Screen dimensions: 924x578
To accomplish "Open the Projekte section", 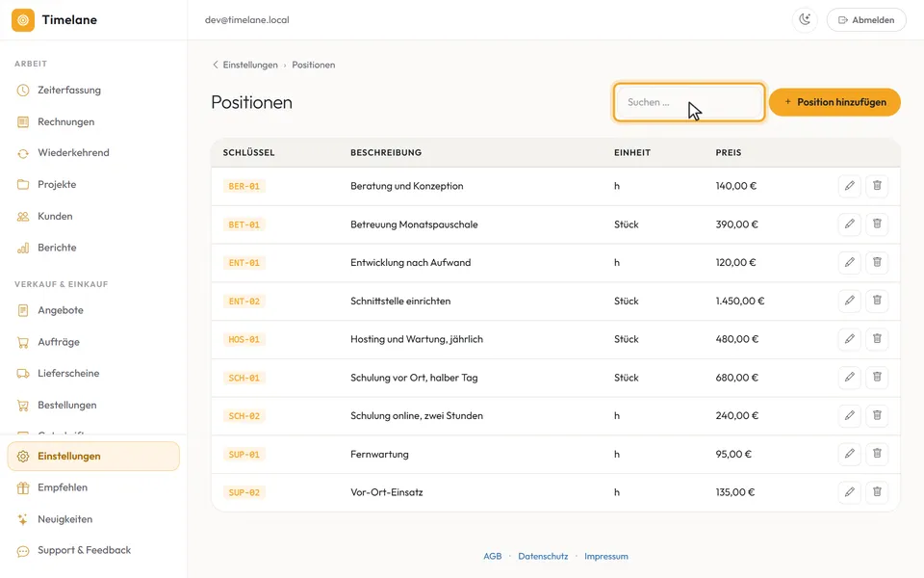I will (93, 185).
